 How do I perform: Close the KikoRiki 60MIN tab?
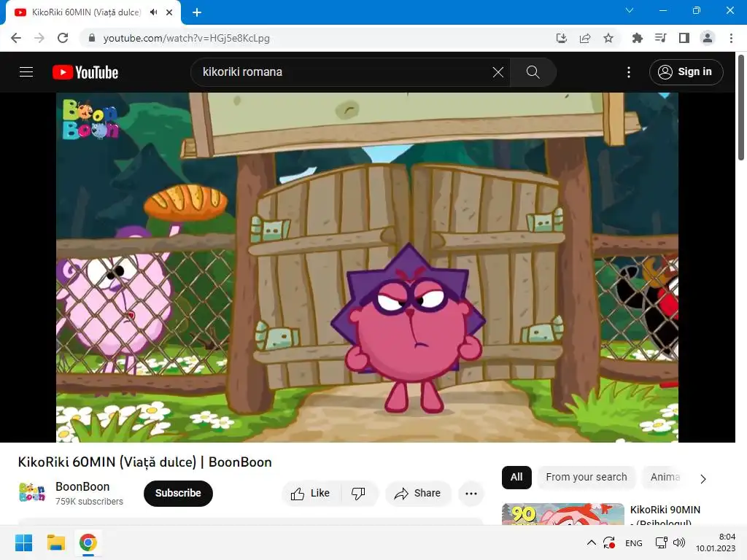(x=169, y=12)
